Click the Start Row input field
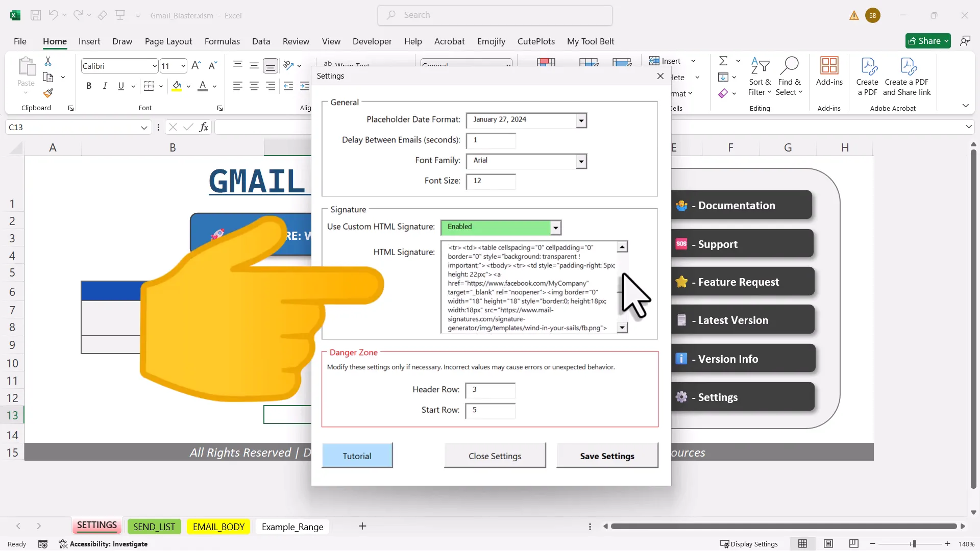The height and width of the screenshot is (551, 980). (x=490, y=411)
